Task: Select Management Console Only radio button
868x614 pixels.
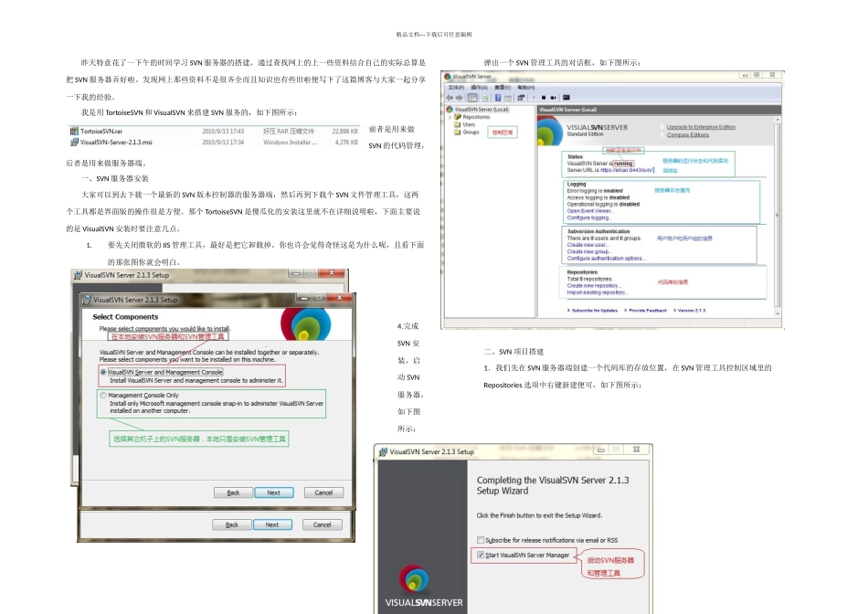Action: click(x=103, y=396)
